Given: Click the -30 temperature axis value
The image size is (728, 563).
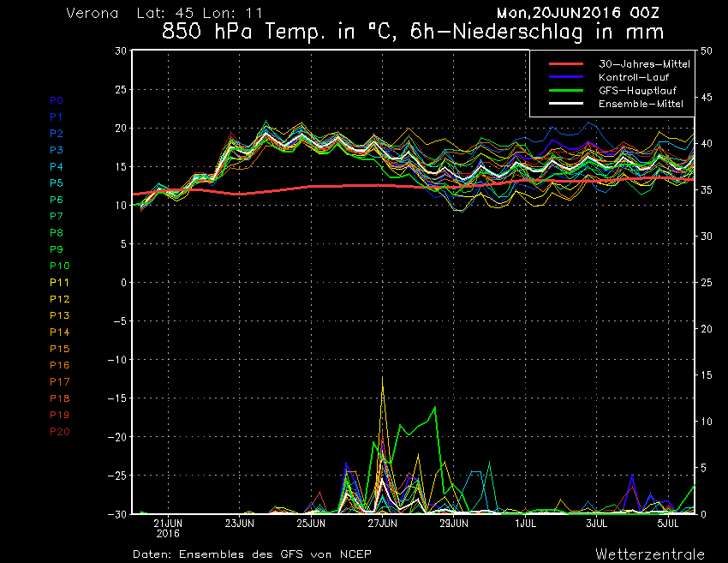Looking at the screenshot, I should click(117, 514).
